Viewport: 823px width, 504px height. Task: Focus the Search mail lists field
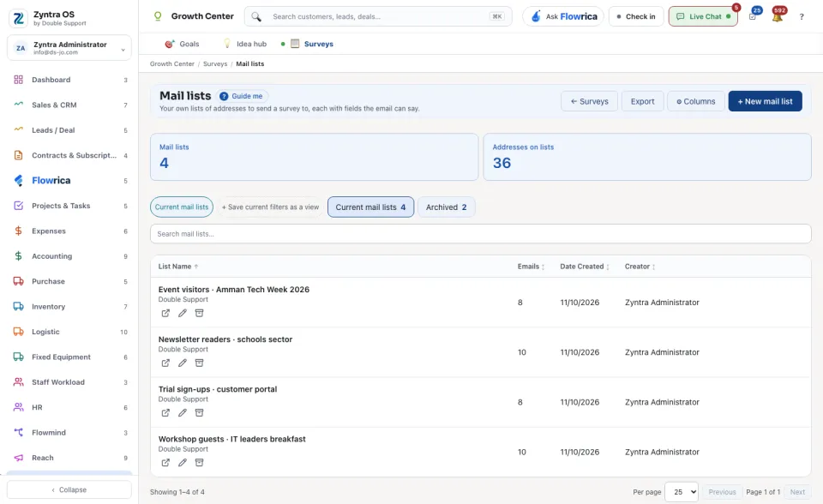(x=480, y=234)
